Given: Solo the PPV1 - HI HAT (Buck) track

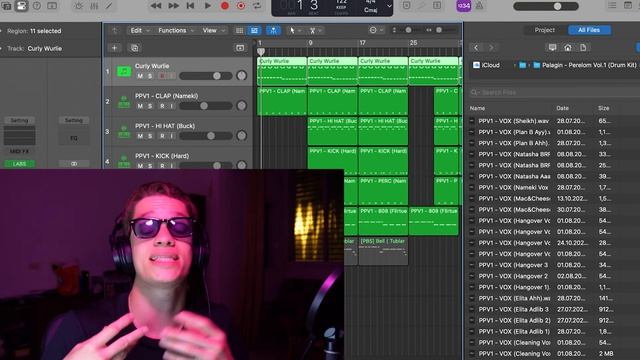Looking at the screenshot, I should 150,136.
